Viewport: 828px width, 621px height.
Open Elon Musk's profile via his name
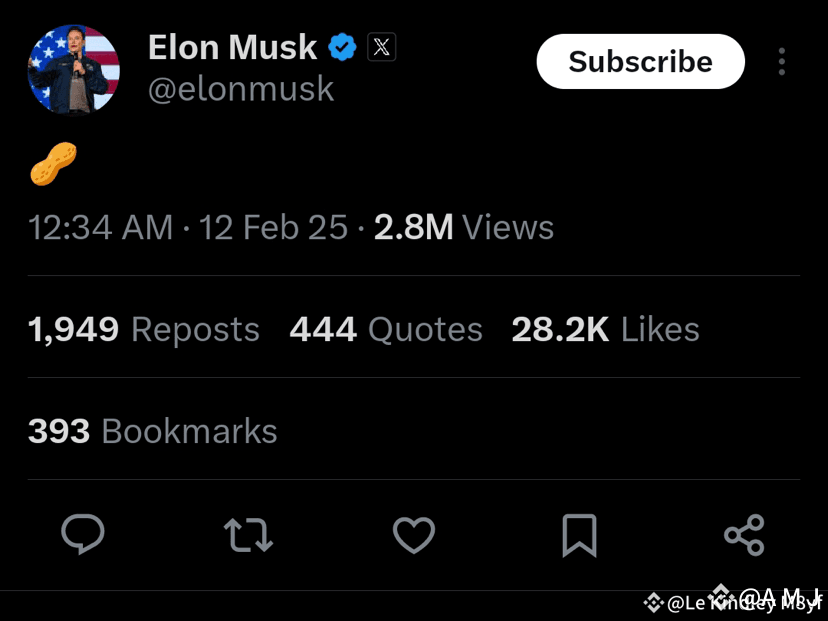[231, 46]
